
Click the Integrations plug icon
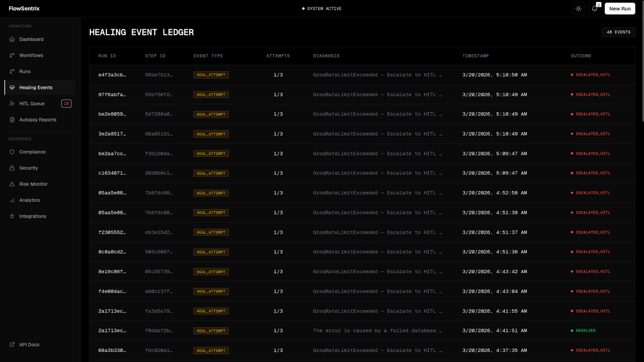pyautogui.click(x=12, y=216)
